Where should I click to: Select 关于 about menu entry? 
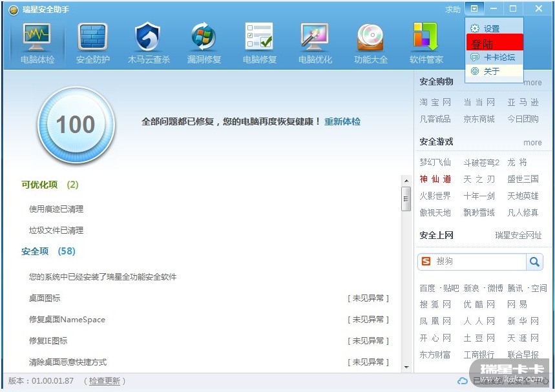494,71
